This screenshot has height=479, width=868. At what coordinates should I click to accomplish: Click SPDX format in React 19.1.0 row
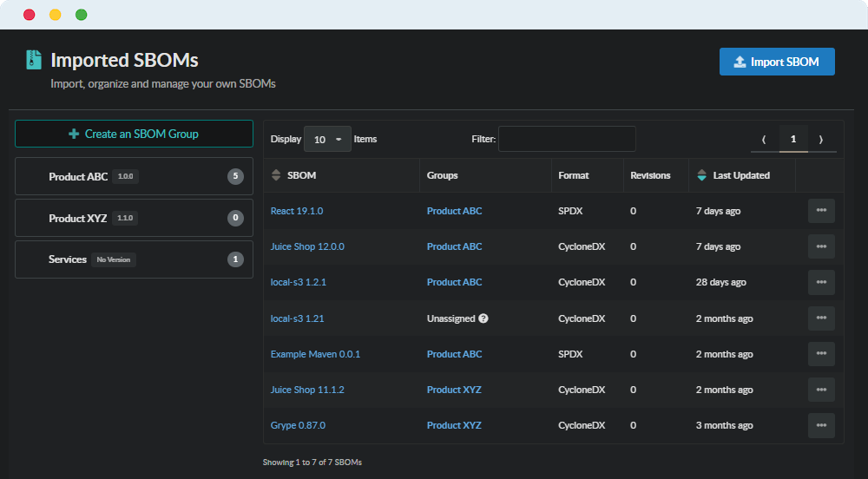pyautogui.click(x=570, y=211)
